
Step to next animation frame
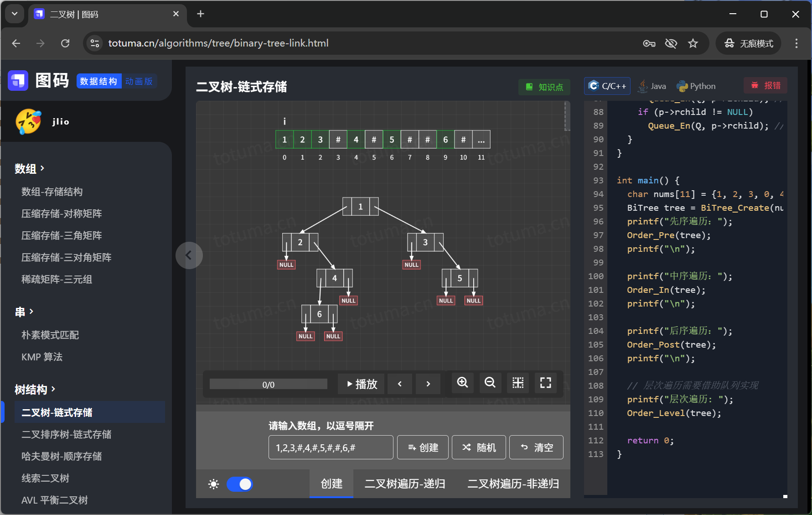click(428, 384)
